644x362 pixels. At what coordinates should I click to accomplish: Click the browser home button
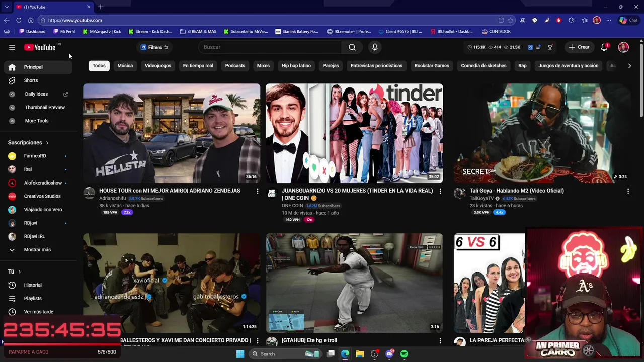[x=31, y=20]
